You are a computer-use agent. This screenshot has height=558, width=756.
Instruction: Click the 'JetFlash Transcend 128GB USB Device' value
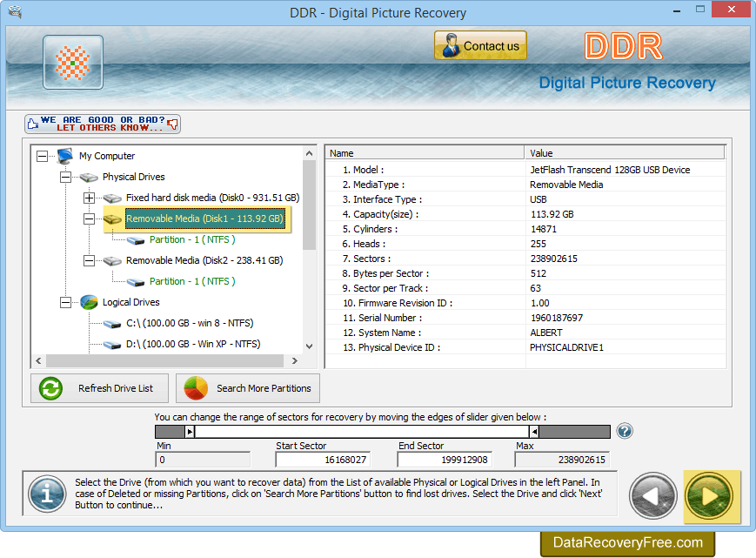610,170
